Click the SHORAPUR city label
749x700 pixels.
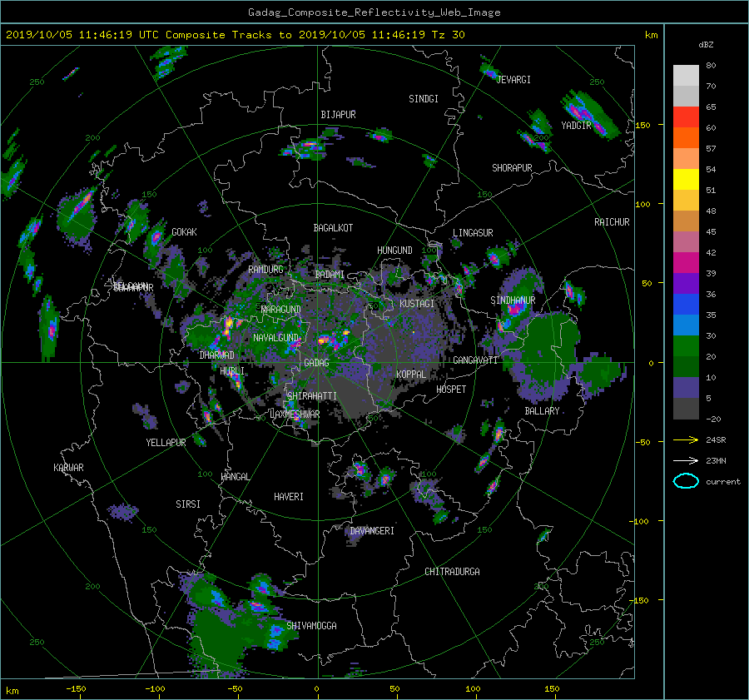click(x=512, y=168)
